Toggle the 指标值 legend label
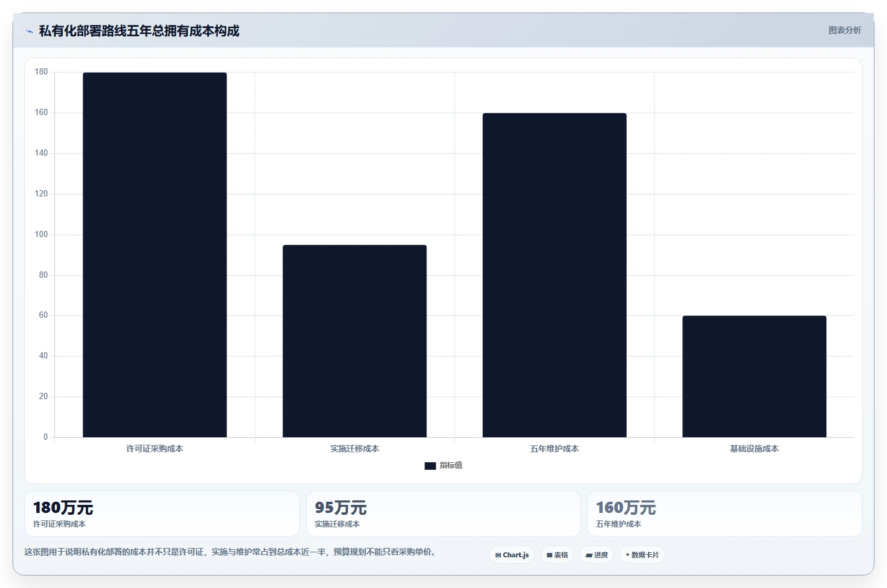 coord(451,465)
